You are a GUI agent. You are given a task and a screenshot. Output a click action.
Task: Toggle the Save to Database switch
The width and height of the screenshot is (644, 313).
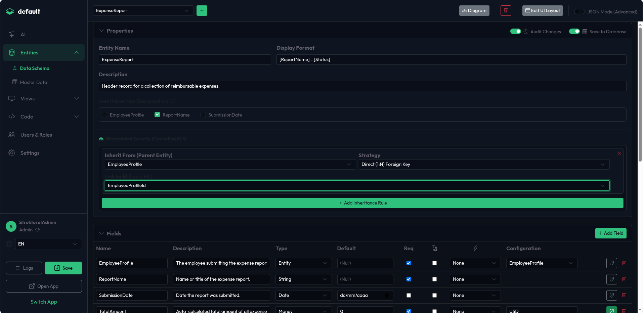pos(574,31)
